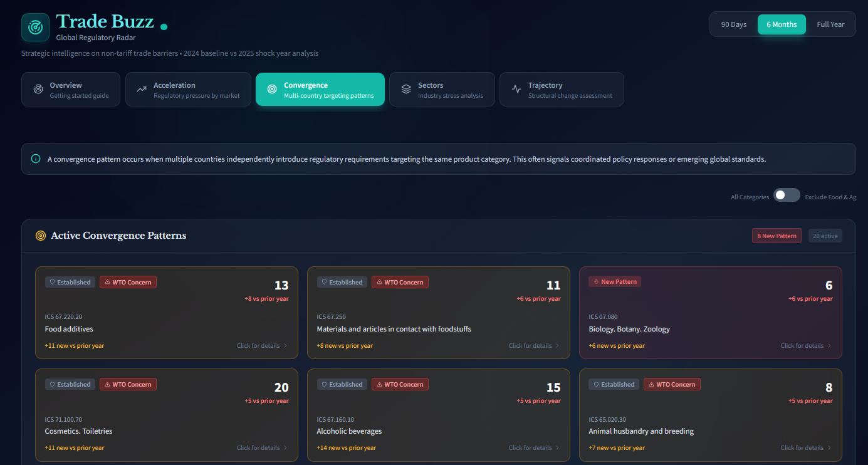This screenshot has height=465, width=868.
Task: Click the flame icon on New Pattern badge
Action: tap(595, 282)
